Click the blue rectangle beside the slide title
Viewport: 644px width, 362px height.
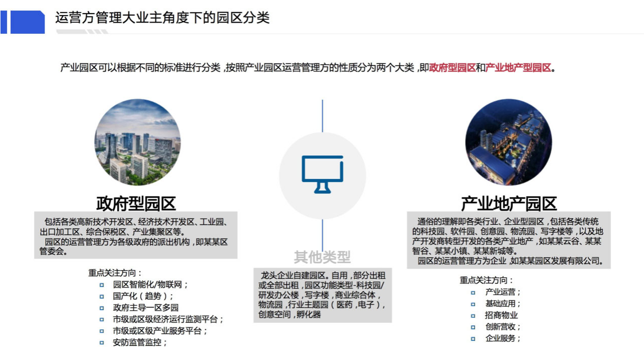tap(28, 22)
